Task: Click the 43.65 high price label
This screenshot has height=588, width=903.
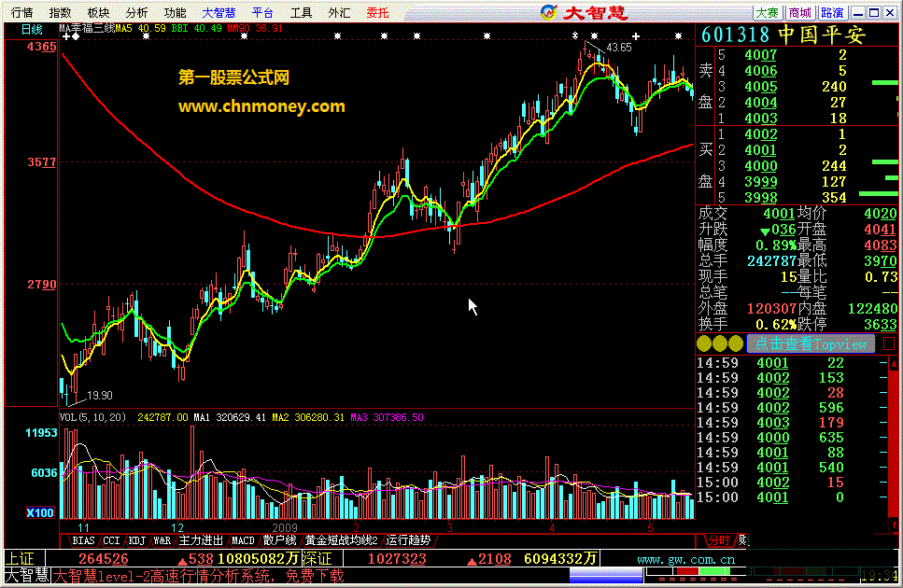Action: (x=619, y=48)
